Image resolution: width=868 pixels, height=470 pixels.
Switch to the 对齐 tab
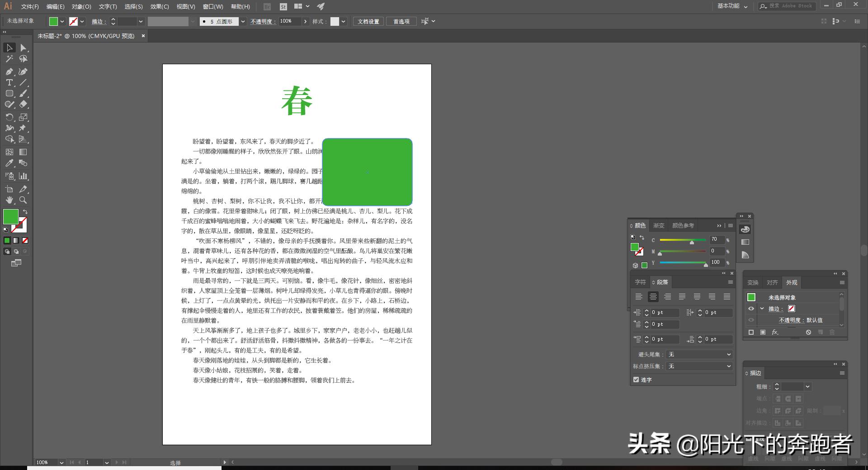[772, 282]
